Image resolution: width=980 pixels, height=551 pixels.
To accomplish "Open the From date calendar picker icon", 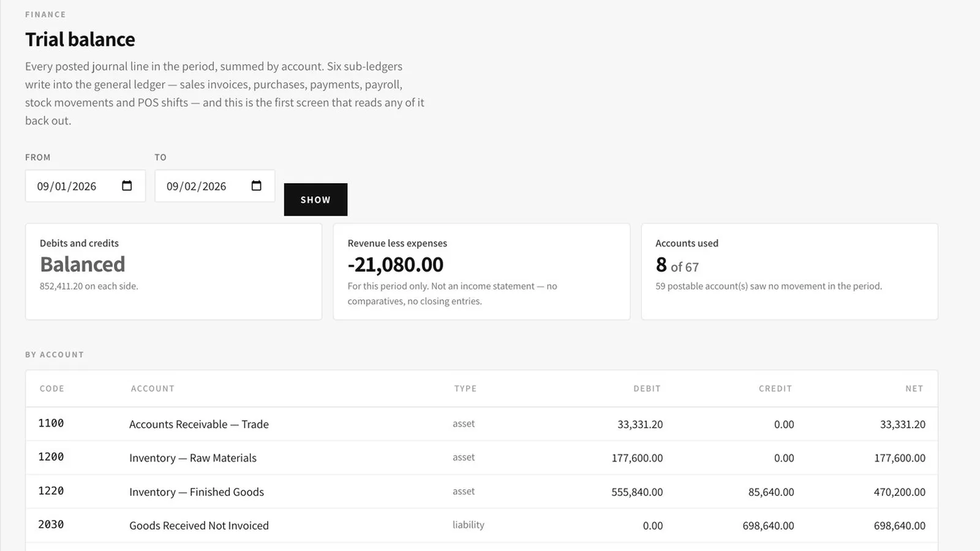I will point(127,186).
